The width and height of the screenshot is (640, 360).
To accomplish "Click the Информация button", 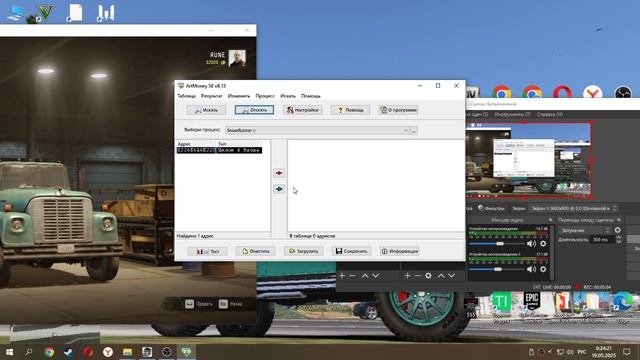I will click(400, 251).
